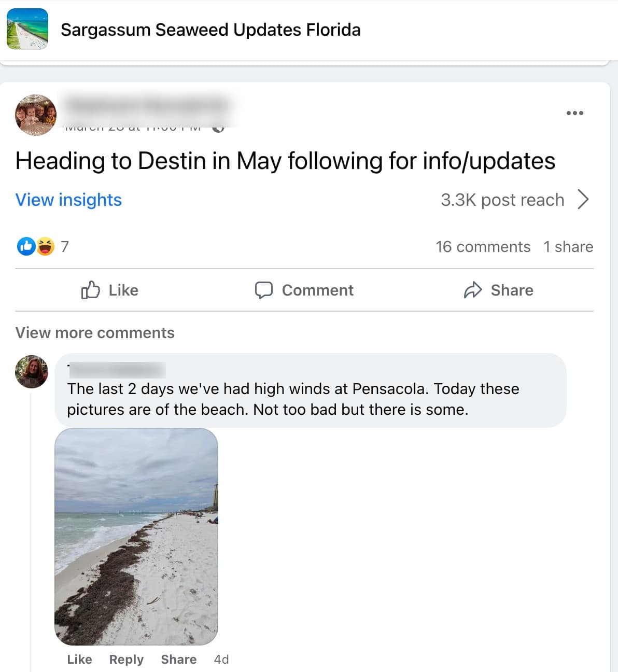Click the blue thumbs-up reaction icon
This screenshot has height=672, width=618.
tap(26, 246)
